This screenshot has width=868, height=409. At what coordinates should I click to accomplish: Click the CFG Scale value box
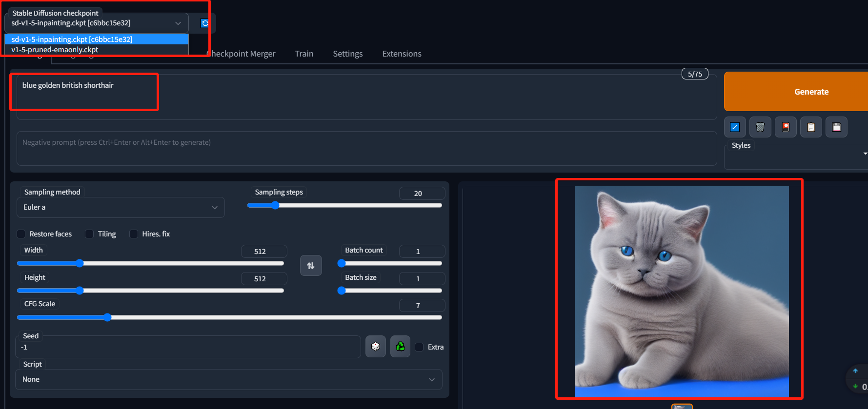coord(422,306)
